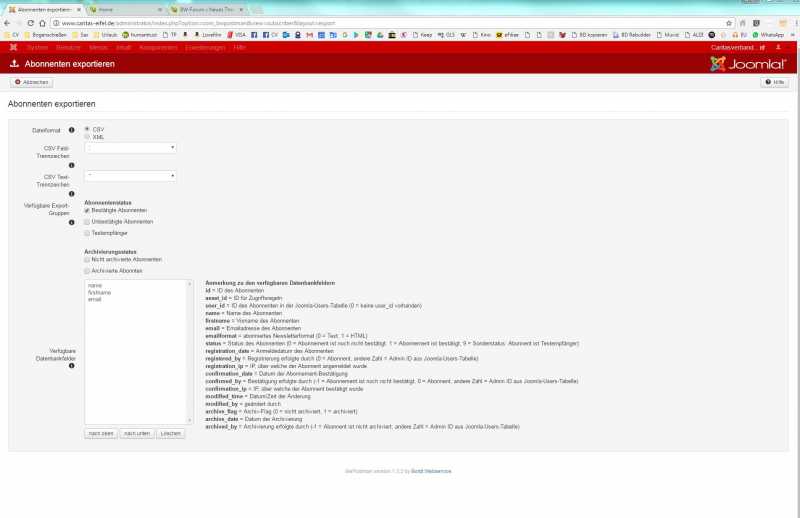This screenshot has height=518, width=800.
Task: Check the Archivierte Abonnenten checkbox
Action: pyautogui.click(x=87, y=270)
